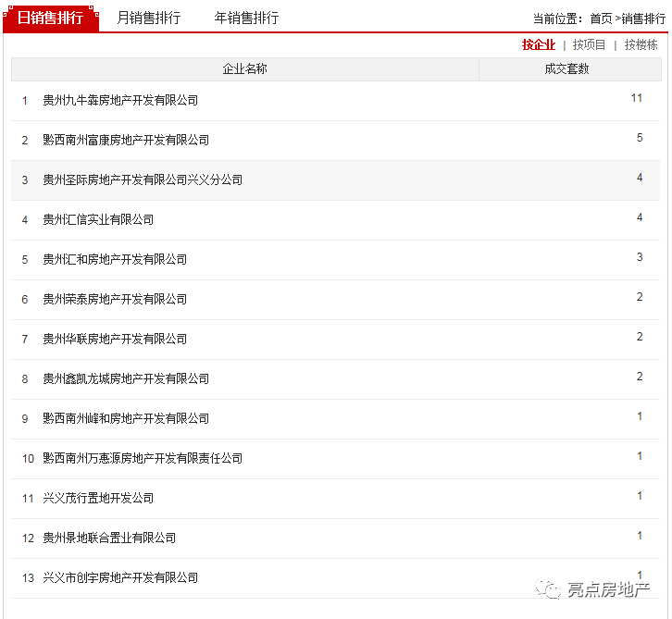Select 黔西南州万惠源房地产开发有限责任公司 row
This screenshot has height=619, width=672.
336,459
